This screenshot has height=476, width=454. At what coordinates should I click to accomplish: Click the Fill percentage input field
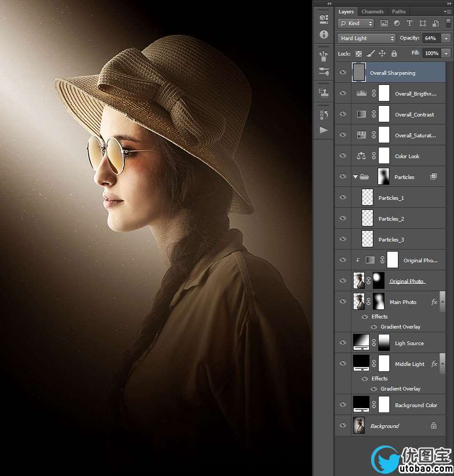[430, 53]
